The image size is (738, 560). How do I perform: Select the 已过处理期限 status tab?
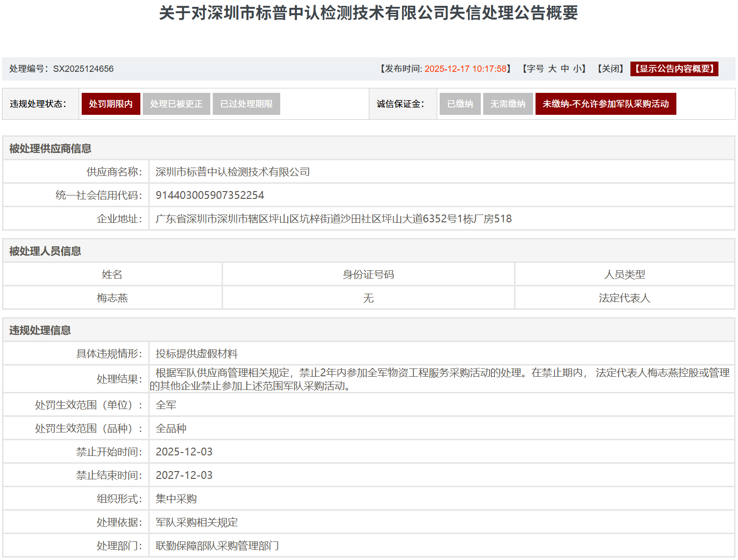coord(246,104)
